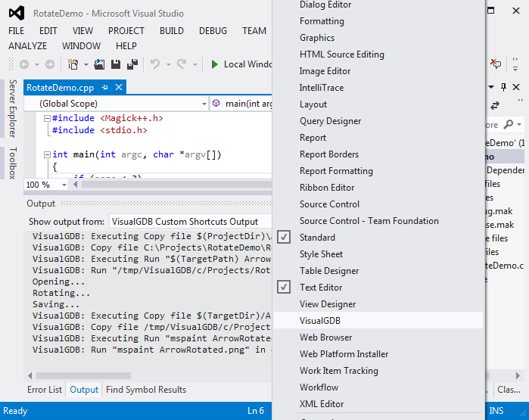Pin the RotateDemo.cpp tab
This screenshot has width=529, height=420.
[x=104, y=88]
